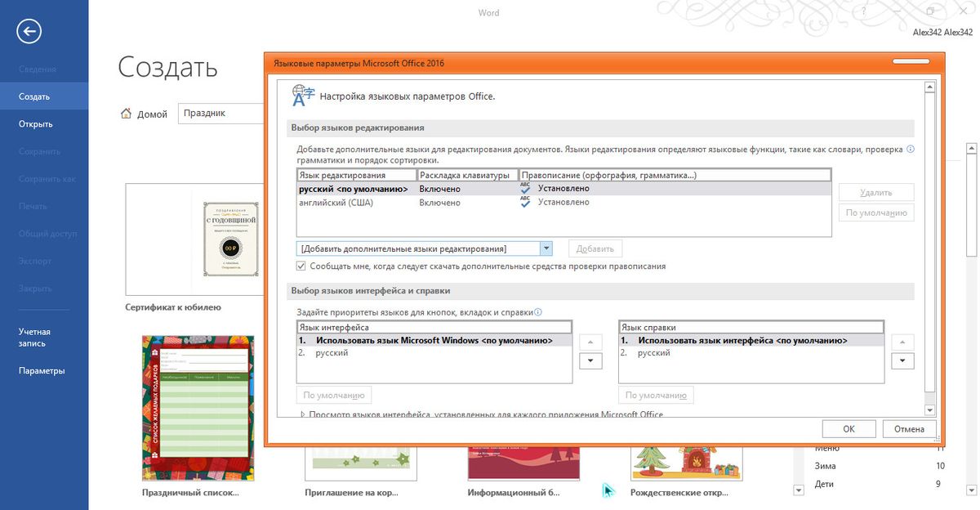Move interface language up with arrow button
Image resolution: width=980 pixels, height=510 pixels.
tap(590, 342)
